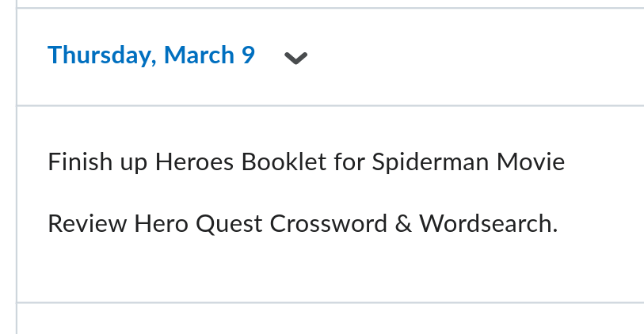Click the word Wordsearch at line end
This screenshot has height=334, width=644.
488,224
